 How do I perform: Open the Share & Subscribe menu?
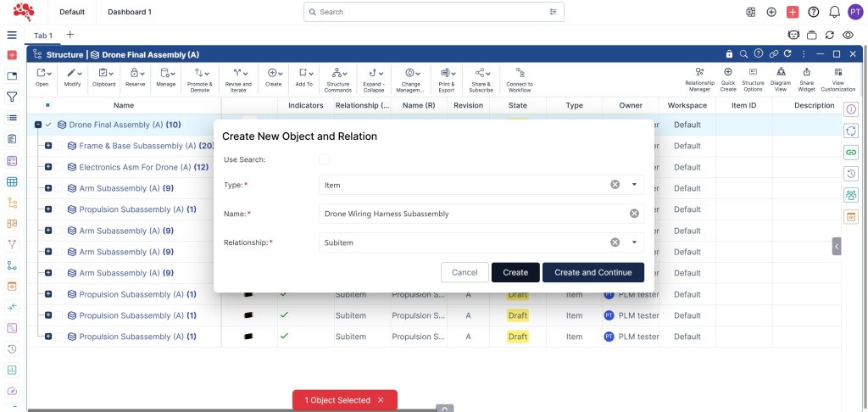click(x=480, y=80)
